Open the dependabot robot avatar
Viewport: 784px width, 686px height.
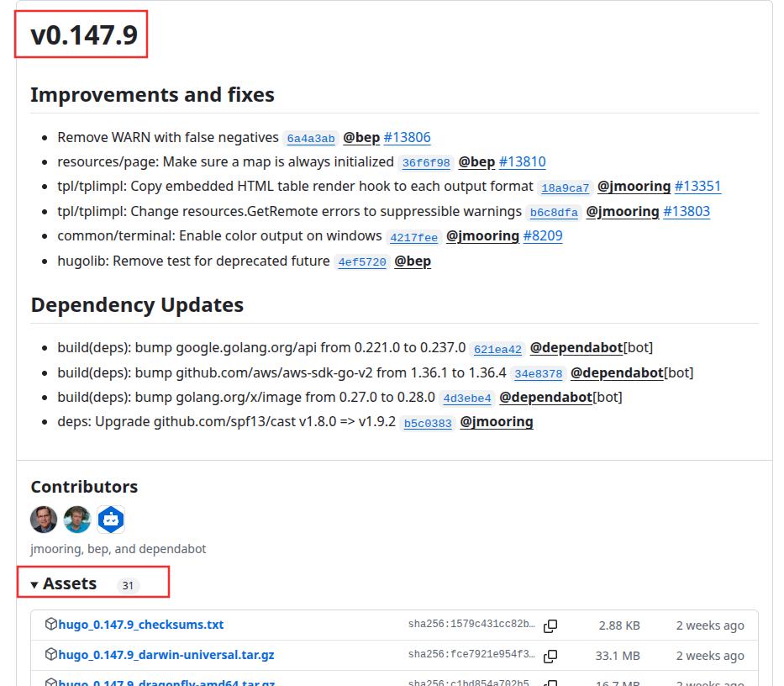111,520
